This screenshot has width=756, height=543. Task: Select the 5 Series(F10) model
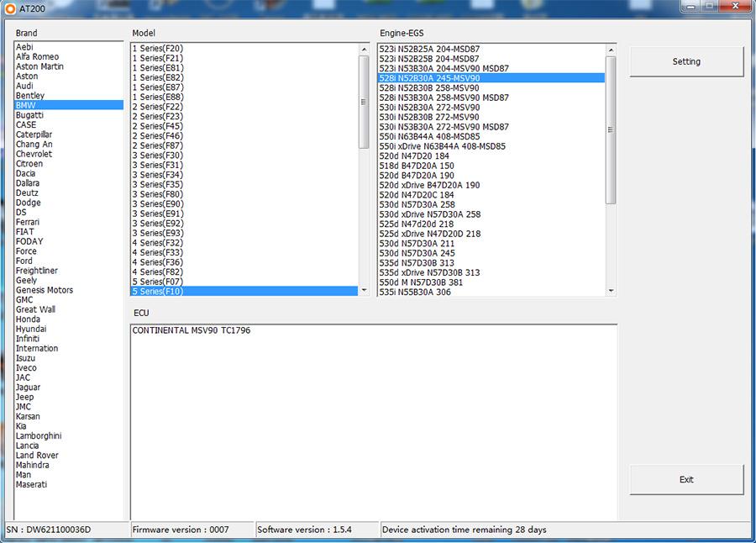[168, 291]
